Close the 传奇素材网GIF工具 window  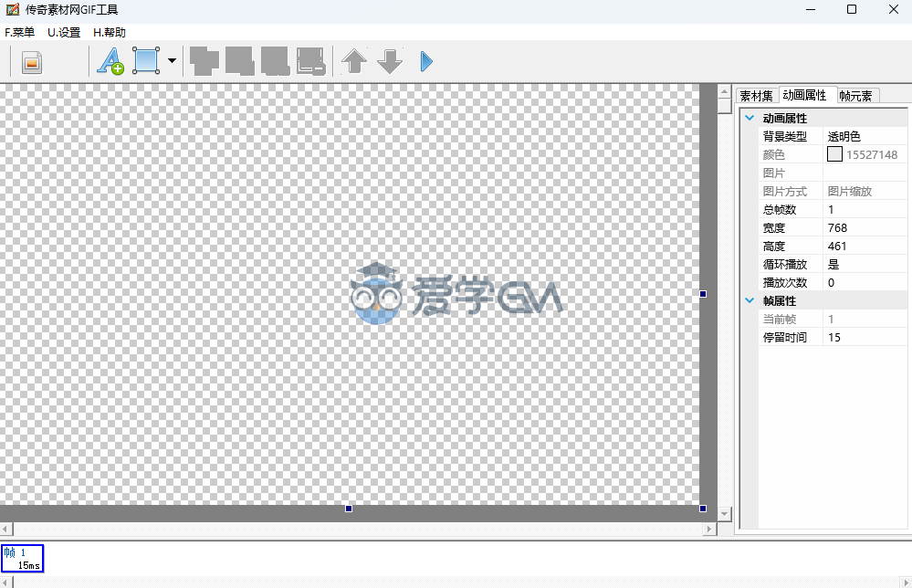tap(894, 9)
